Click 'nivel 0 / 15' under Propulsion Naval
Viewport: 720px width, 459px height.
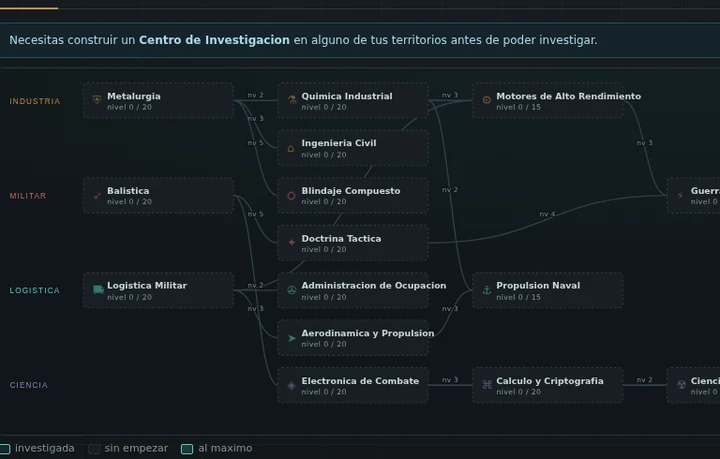(x=518, y=297)
